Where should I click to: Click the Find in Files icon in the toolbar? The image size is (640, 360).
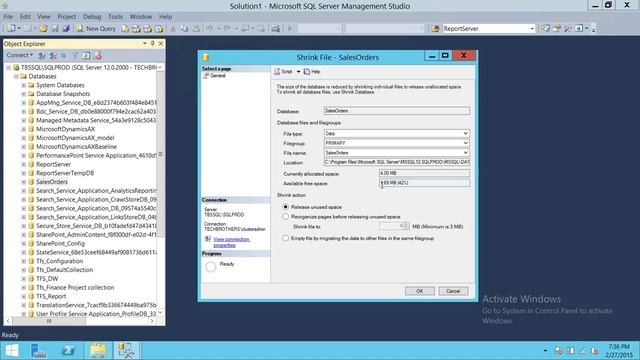click(435, 29)
